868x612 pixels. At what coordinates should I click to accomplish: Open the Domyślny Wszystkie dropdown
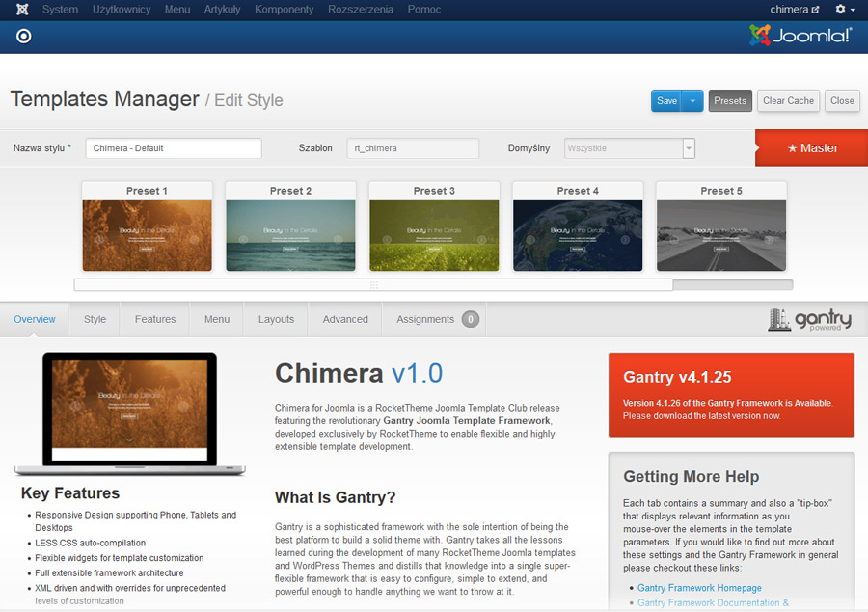pos(630,148)
